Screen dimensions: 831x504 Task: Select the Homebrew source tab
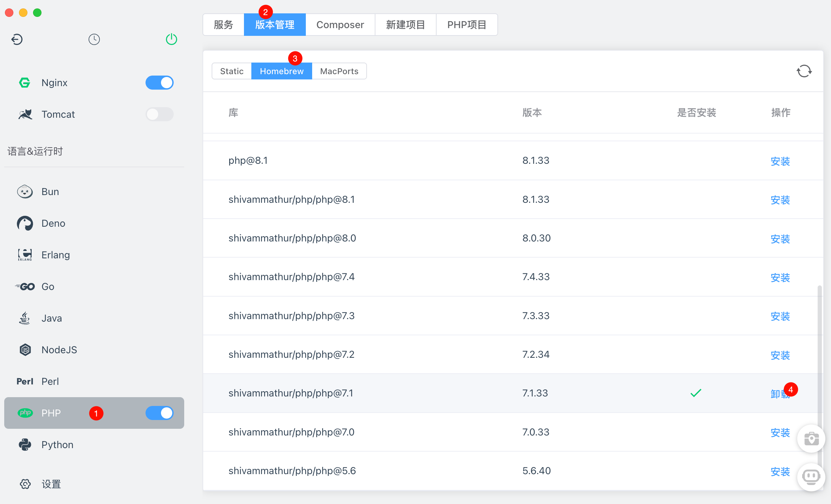pos(282,71)
